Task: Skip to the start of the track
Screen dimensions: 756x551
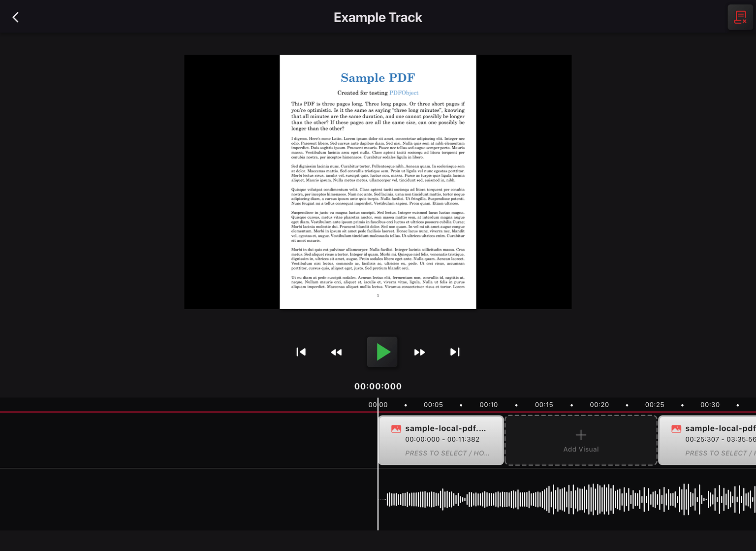Action: (301, 352)
